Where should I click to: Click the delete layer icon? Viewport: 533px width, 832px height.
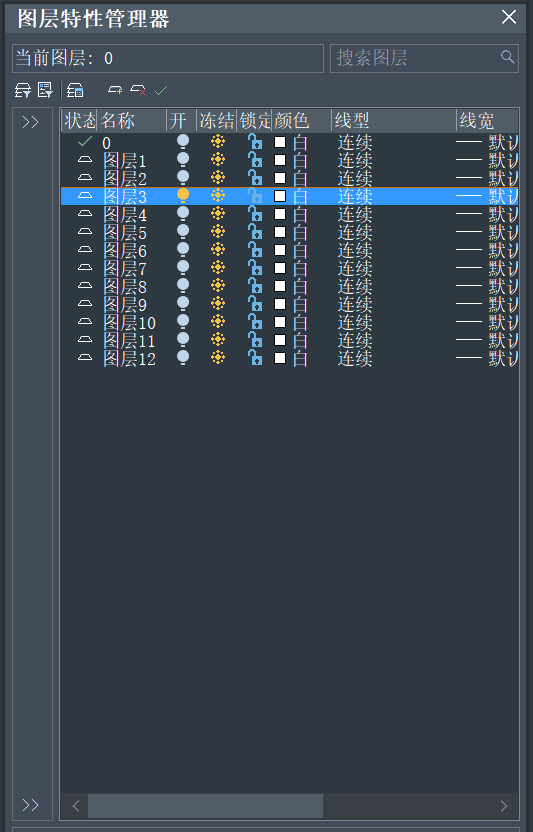tap(138, 90)
